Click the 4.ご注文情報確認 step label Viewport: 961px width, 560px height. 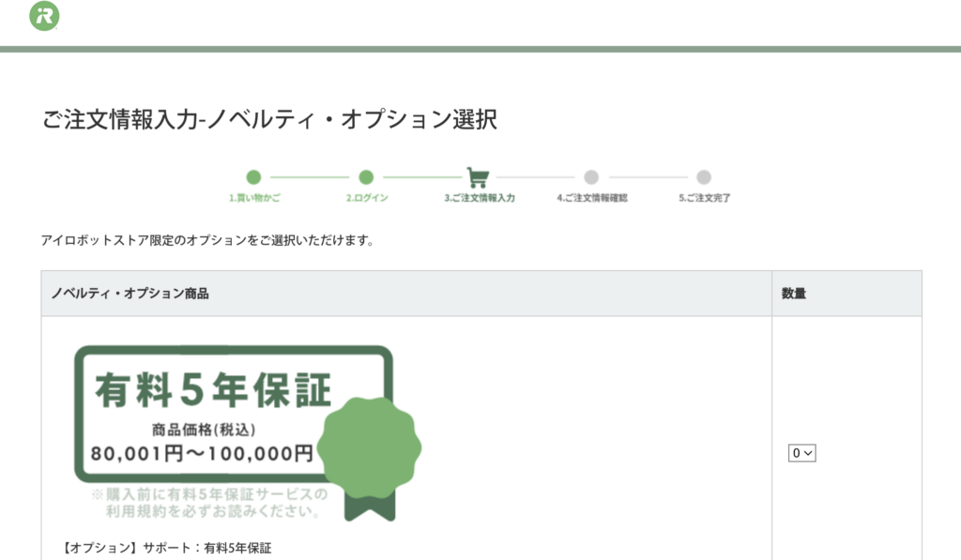click(x=592, y=198)
